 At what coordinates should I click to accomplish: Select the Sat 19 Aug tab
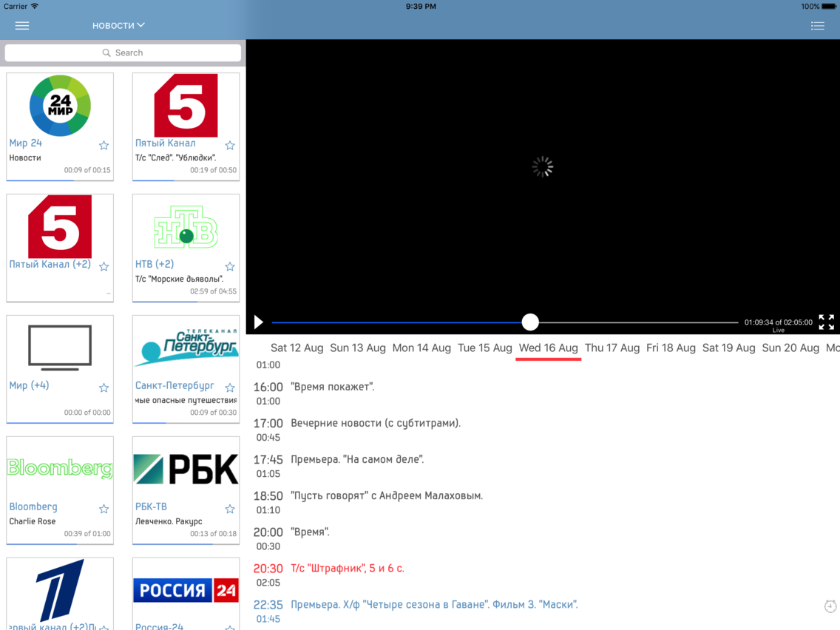click(728, 348)
